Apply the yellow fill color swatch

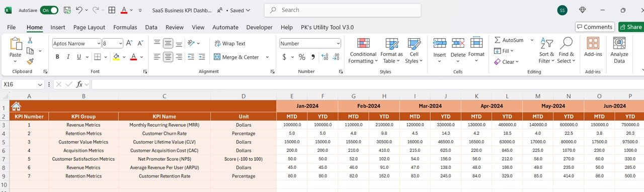(116, 57)
